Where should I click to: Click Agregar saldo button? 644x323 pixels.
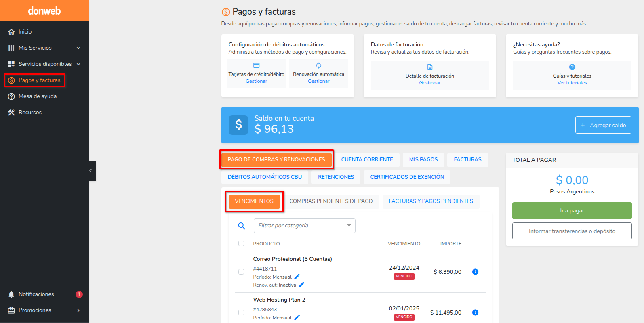[603, 125]
